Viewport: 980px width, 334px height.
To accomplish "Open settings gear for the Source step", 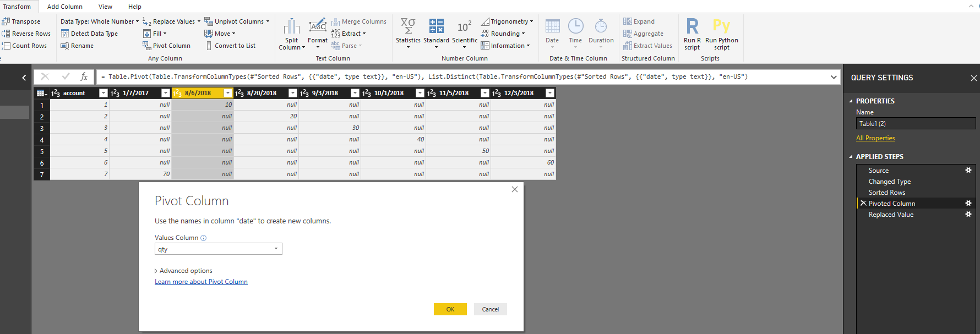I will (968, 170).
